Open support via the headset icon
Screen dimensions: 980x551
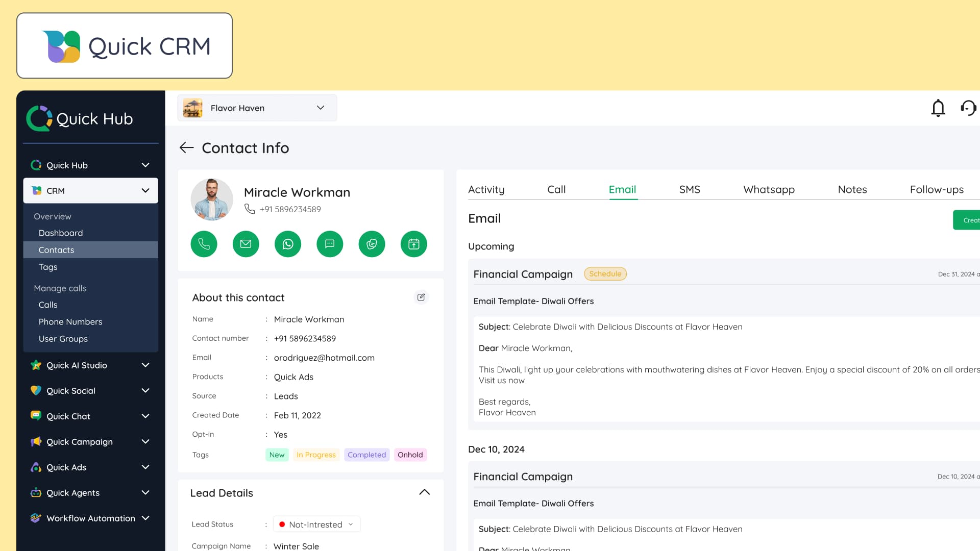[x=968, y=108]
